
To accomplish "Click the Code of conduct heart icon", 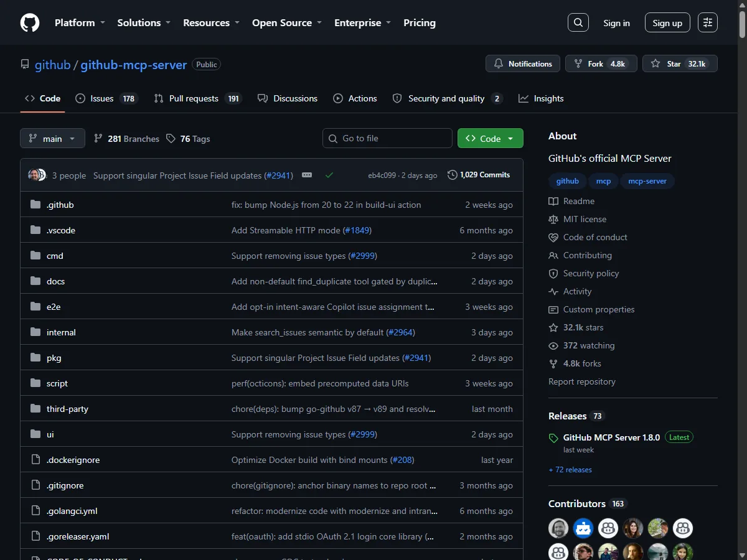I will pyautogui.click(x=553, y=237).
